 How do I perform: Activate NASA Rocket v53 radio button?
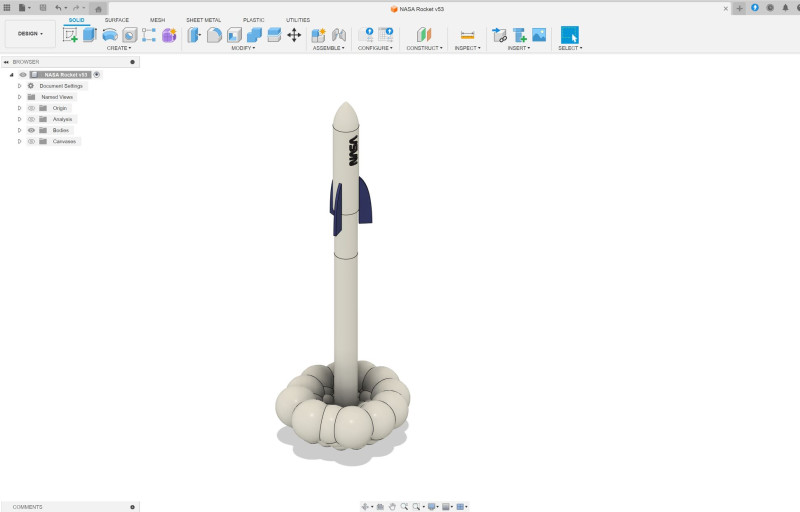(96, 74)
